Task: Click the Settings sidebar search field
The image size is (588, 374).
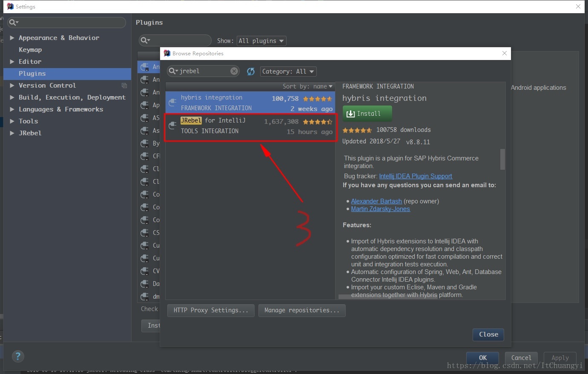Action: [66, 23]
